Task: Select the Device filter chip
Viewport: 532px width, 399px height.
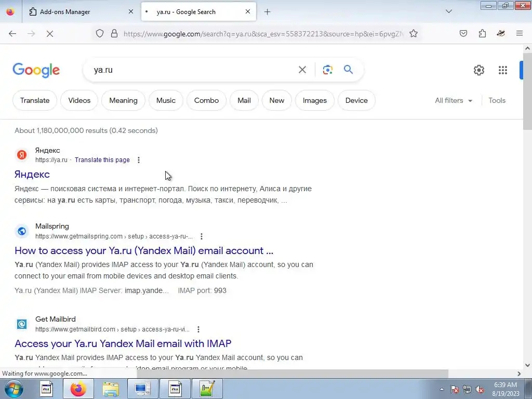Action: click(x=356, y=100)
